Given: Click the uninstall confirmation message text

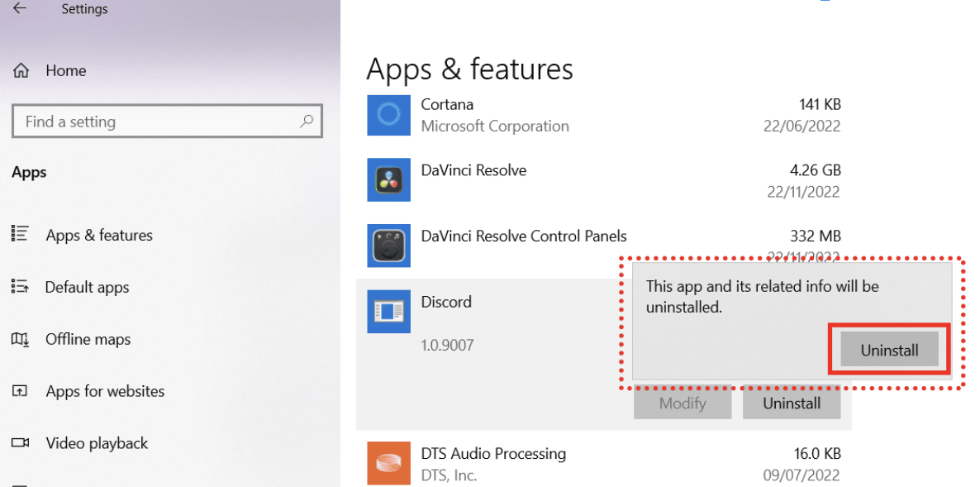Looking at the screenshot, I should (x=762, y=297).
